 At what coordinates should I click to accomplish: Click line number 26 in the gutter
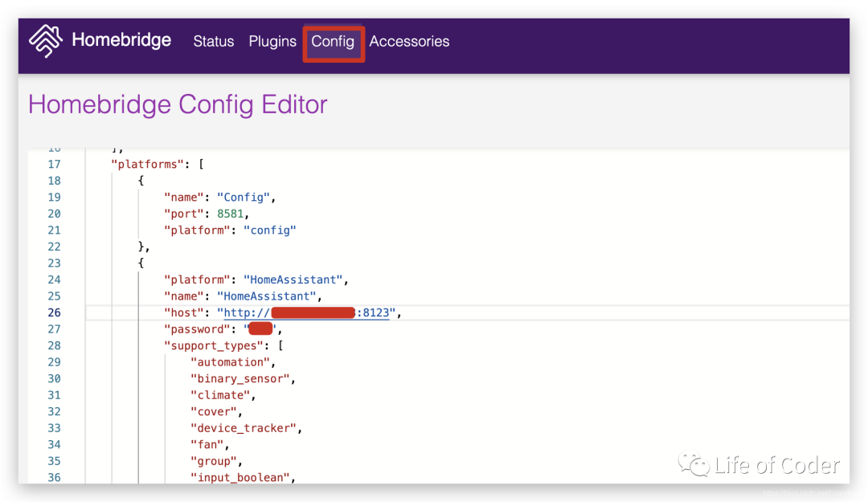click(55, 312)
